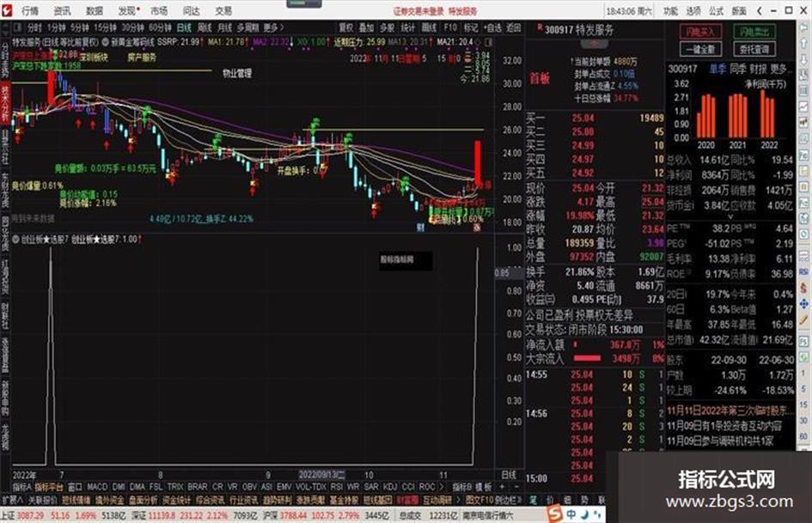Open the 指标平台 tab
The image size is (812, 523).
49,487
